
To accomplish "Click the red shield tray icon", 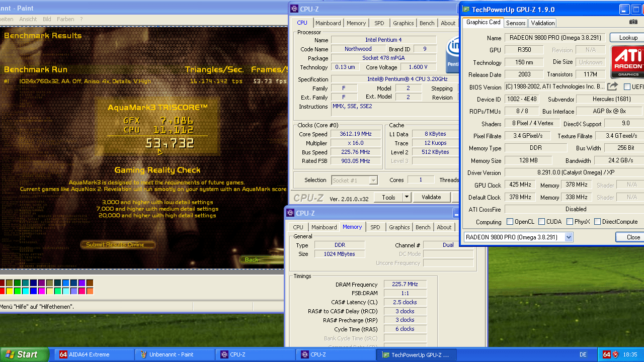I will point(616,354).
